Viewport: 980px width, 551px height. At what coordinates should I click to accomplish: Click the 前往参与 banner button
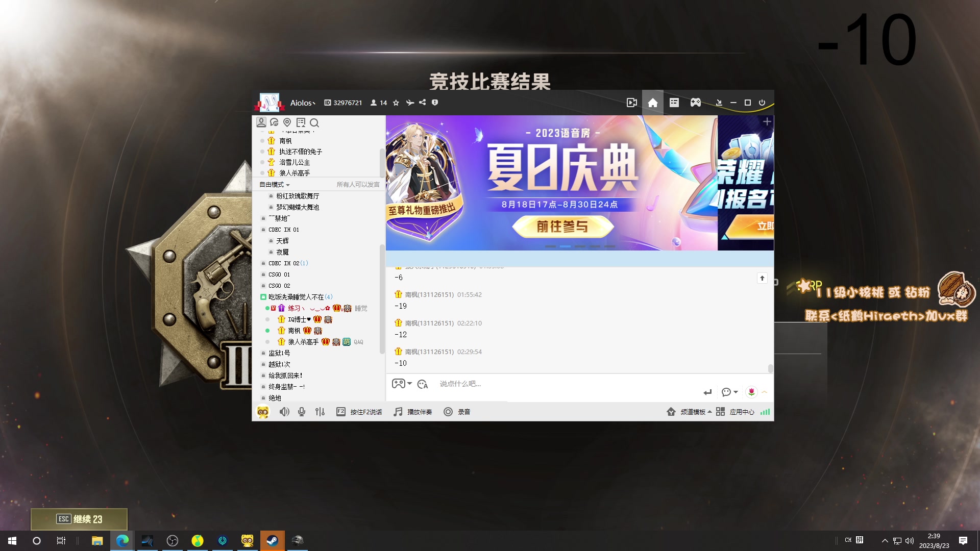coord(563,227)
